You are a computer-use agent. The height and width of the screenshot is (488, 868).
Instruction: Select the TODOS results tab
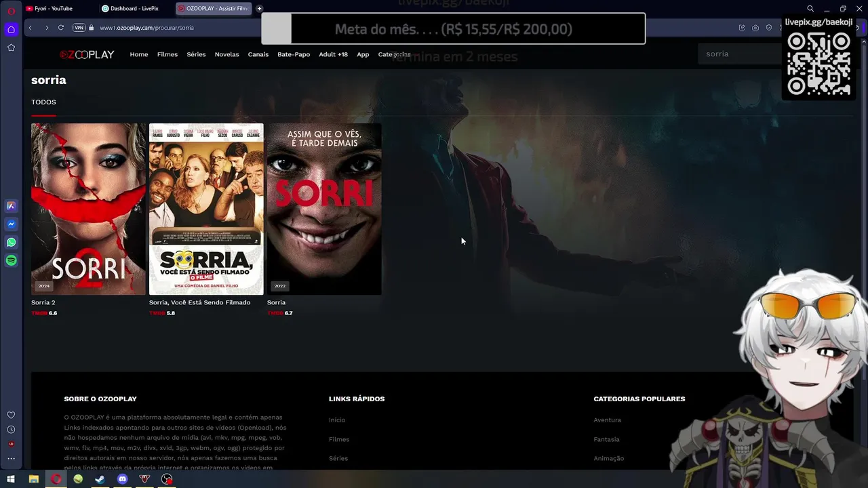pyautogui.click(x=43, y=102)
